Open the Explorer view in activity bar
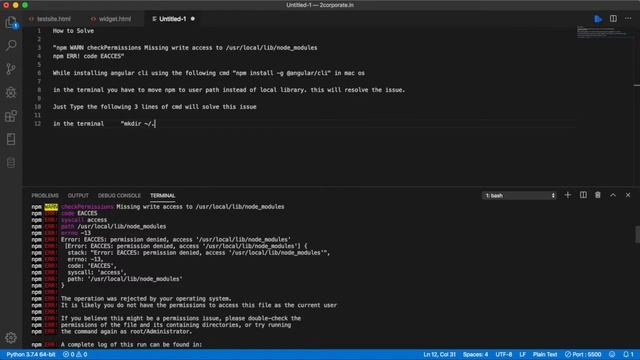Viewport: 640px width, 360px height. [11, 22]
